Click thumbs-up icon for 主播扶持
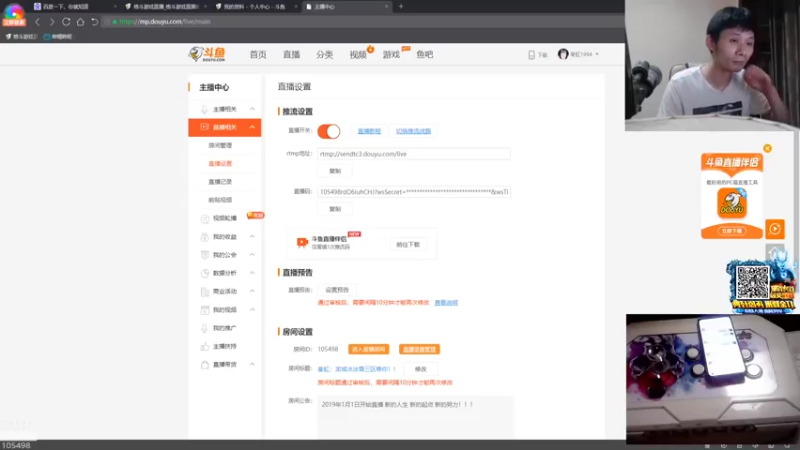 [x=205, y=346]
